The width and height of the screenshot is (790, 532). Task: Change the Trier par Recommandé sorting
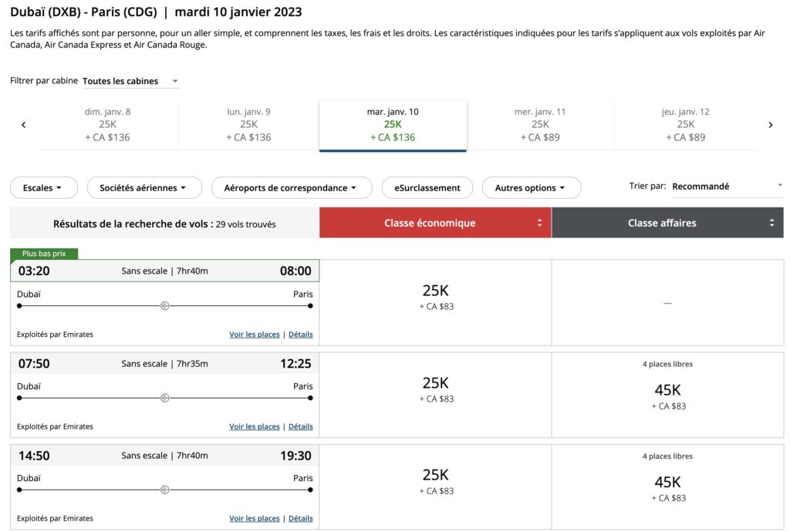click(x=725, y=187)
